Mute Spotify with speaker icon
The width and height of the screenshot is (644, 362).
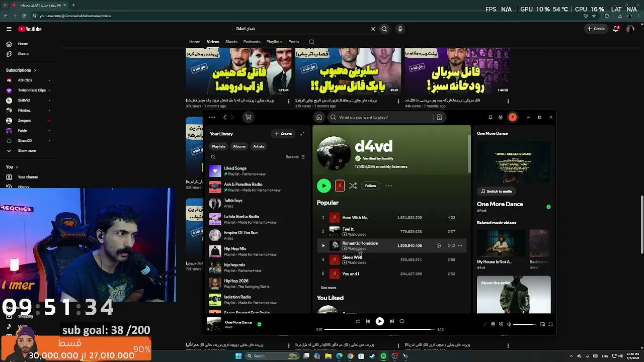click(509, 324)
